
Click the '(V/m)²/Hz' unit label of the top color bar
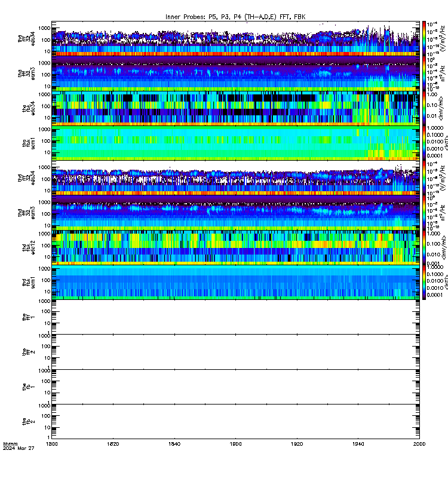point(443,38)
